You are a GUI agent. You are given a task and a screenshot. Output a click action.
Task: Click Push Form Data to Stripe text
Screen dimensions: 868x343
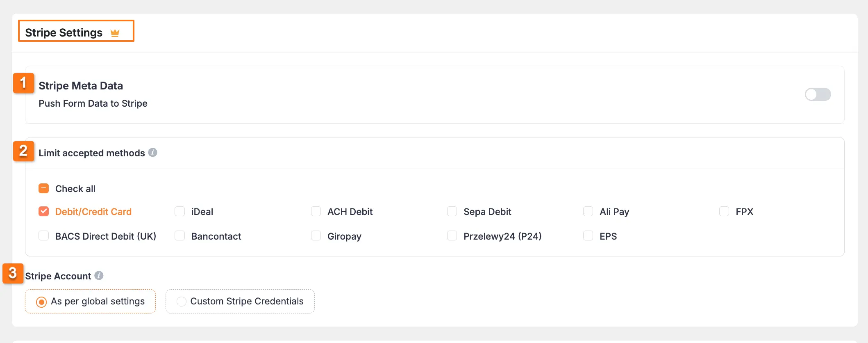tap(93, 103)
